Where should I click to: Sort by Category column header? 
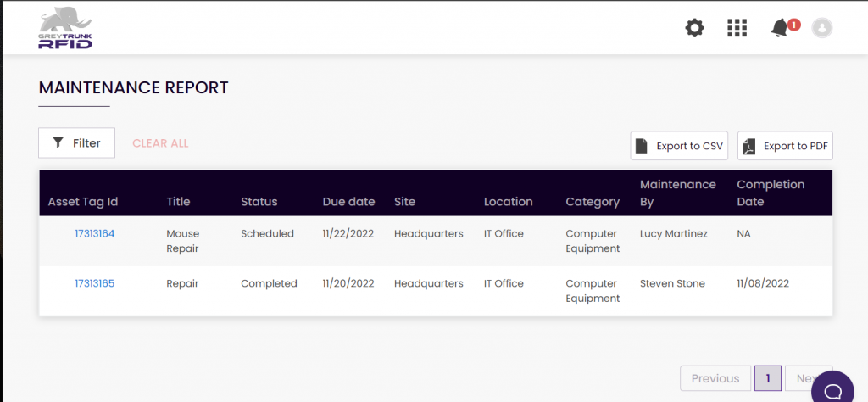click(x=593, y=202)
